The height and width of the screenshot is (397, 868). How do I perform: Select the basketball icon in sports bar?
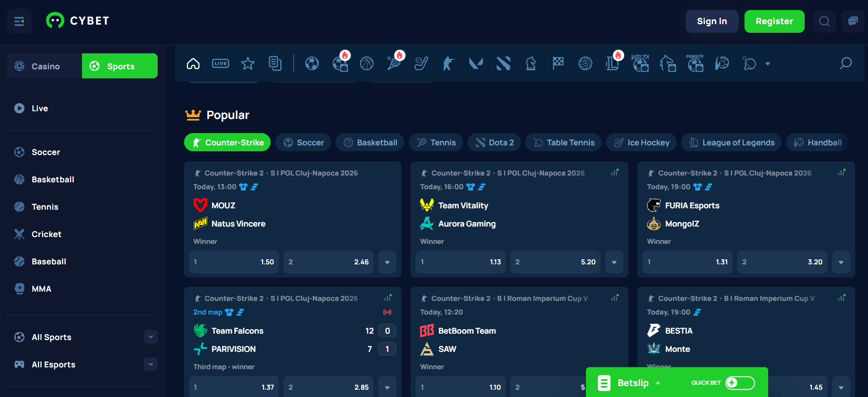(367, 64)
